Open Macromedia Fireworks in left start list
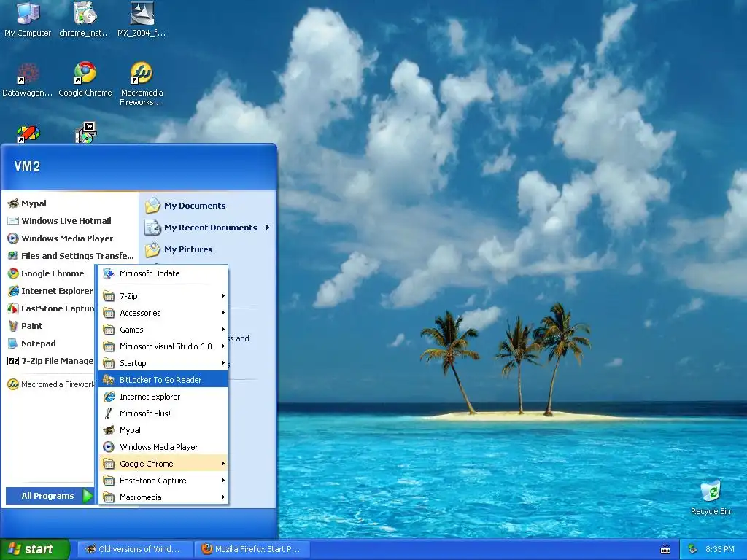 pyautogui.click(x=50, y=384)
